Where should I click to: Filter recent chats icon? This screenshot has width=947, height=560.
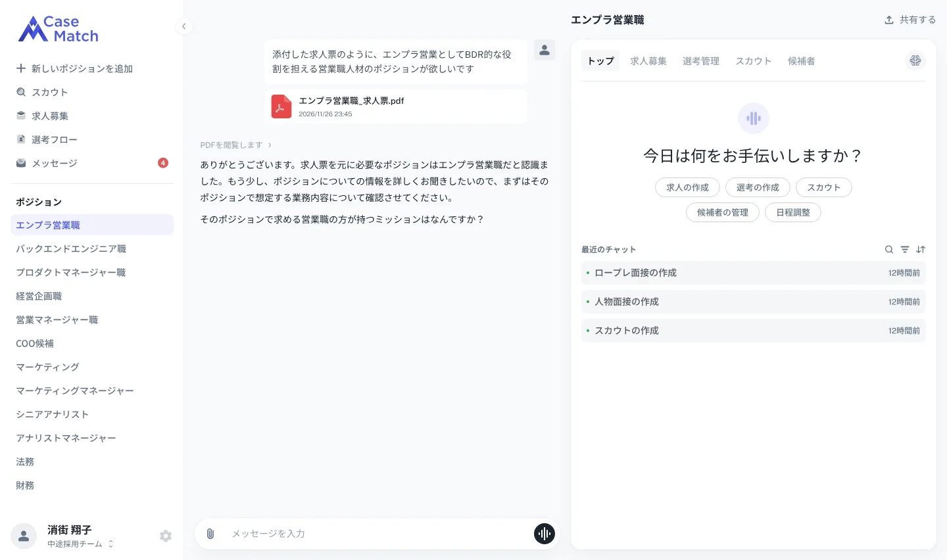[x=905, y=250]
